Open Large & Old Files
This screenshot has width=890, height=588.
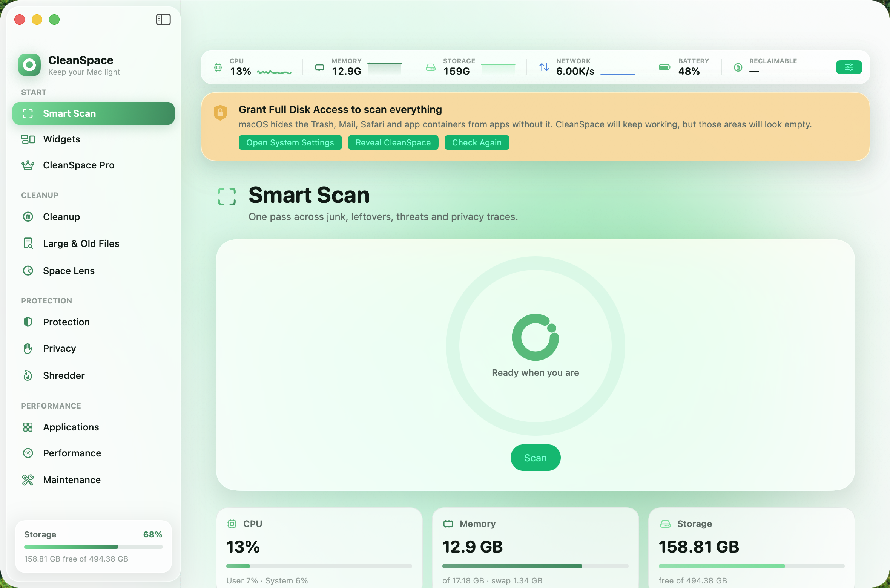click(x=94, y=243)
